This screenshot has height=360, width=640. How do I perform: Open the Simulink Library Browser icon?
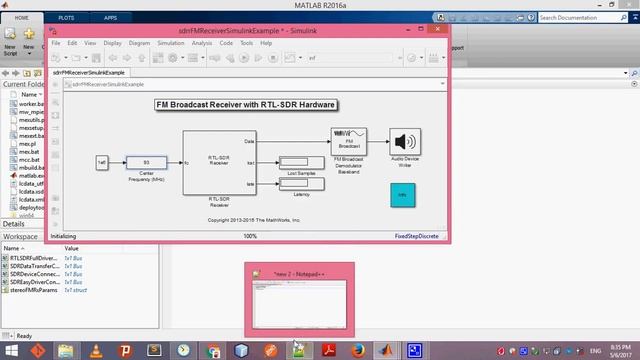click(158, 58)
